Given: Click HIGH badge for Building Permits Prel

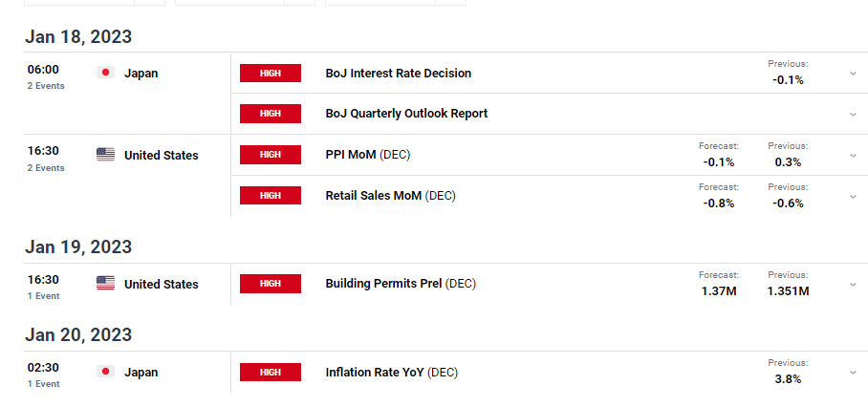Looking at the screenshot, I should [x=271, y=284].
